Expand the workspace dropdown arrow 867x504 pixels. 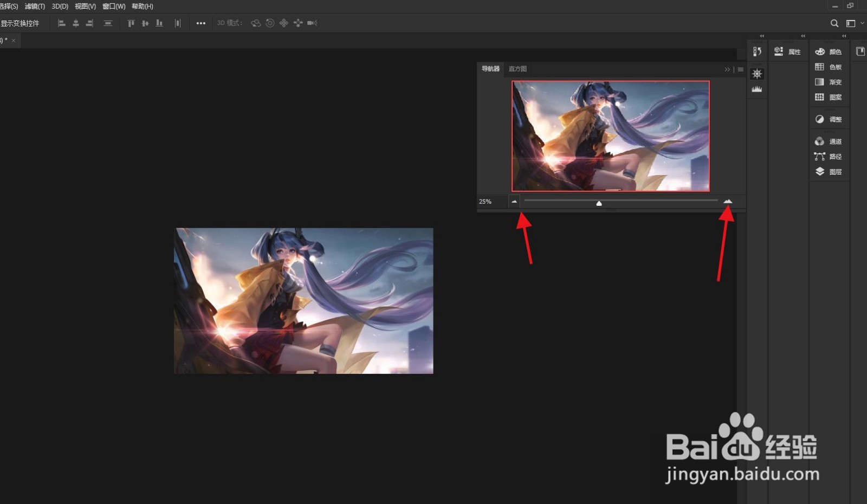(x=862, y=23)
